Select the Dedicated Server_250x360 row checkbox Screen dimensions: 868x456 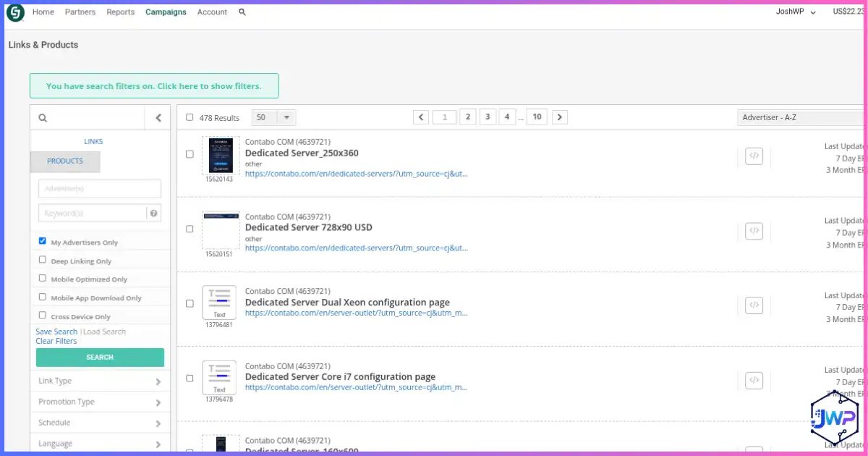(x=190, y=154)
